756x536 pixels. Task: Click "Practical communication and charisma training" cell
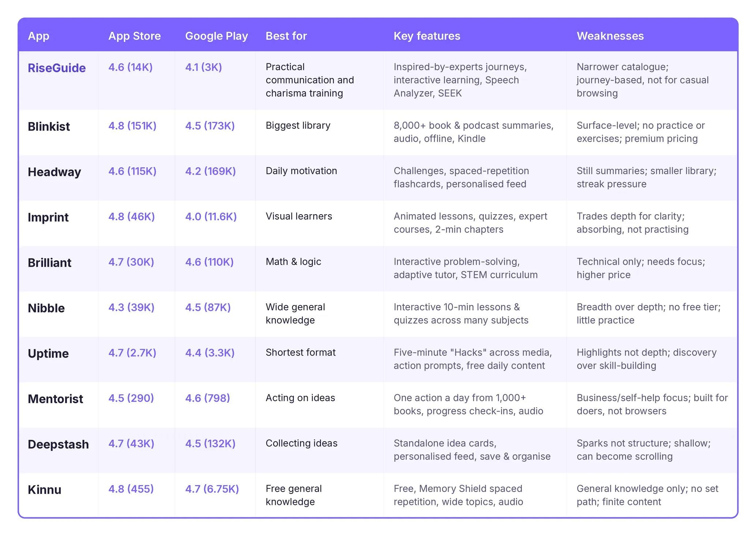[x=310, y=80]
